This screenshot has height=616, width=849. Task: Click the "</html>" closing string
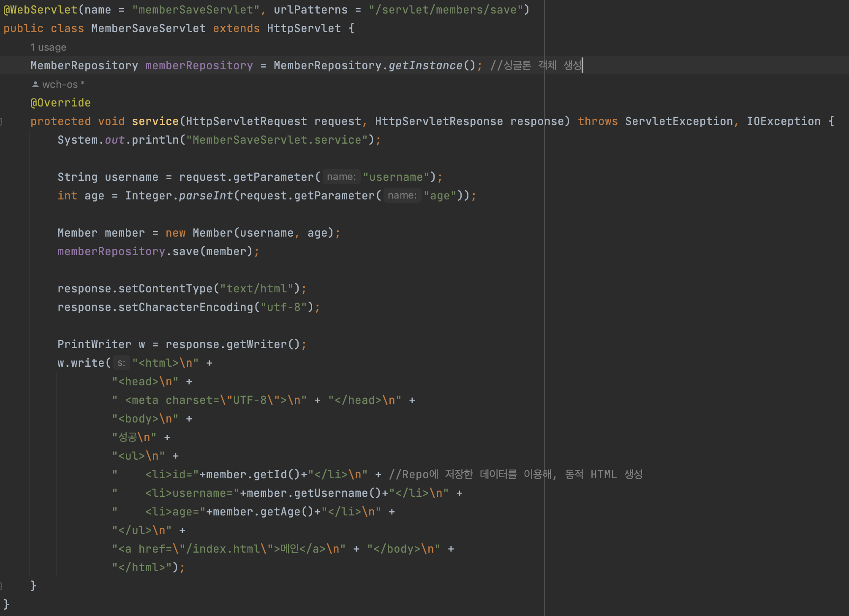click(141, 567)
